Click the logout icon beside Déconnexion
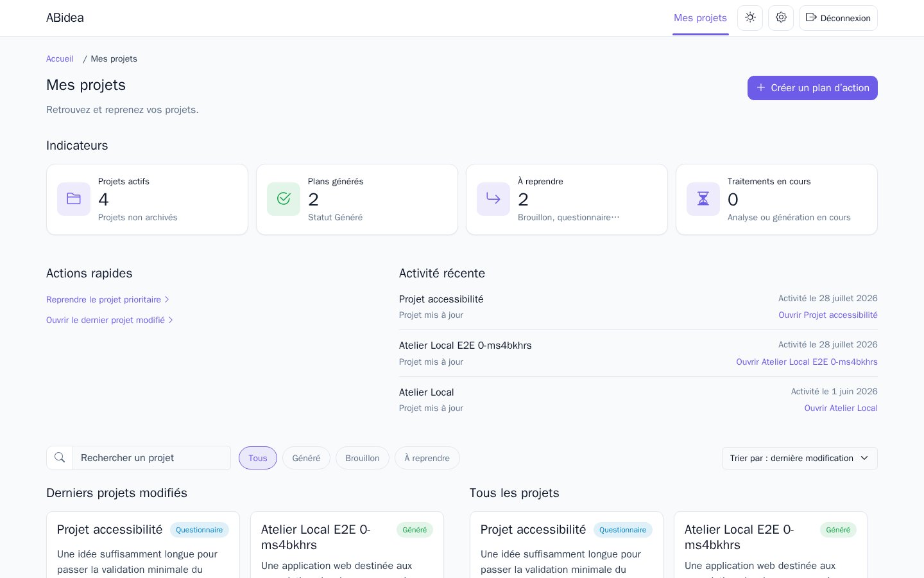 (x=811, y=18)
